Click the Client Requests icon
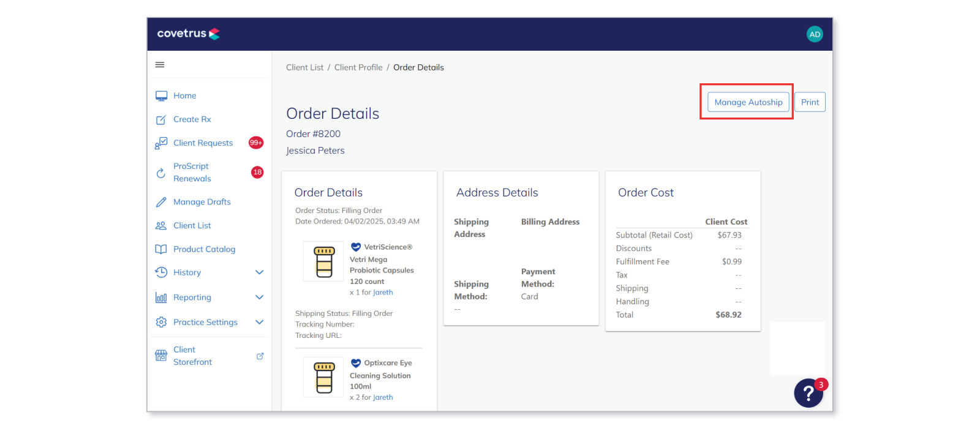 pos(161,143)
